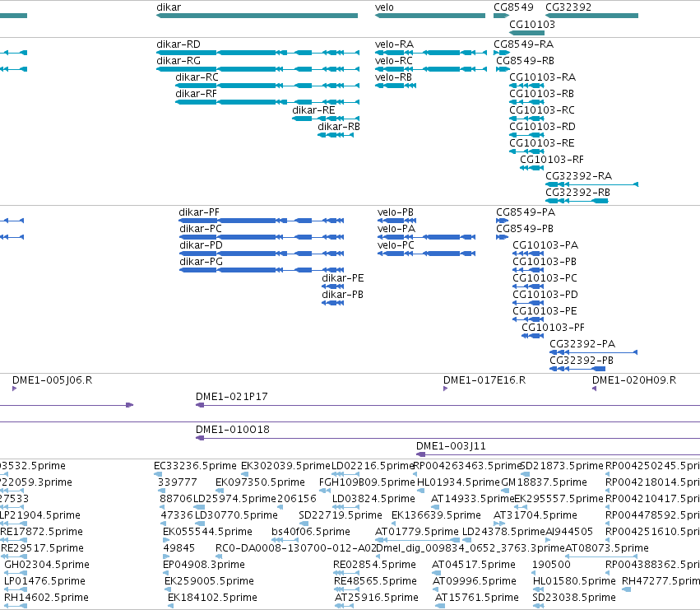
Task: Click EST EP04908.3prime
Action: 204,565
